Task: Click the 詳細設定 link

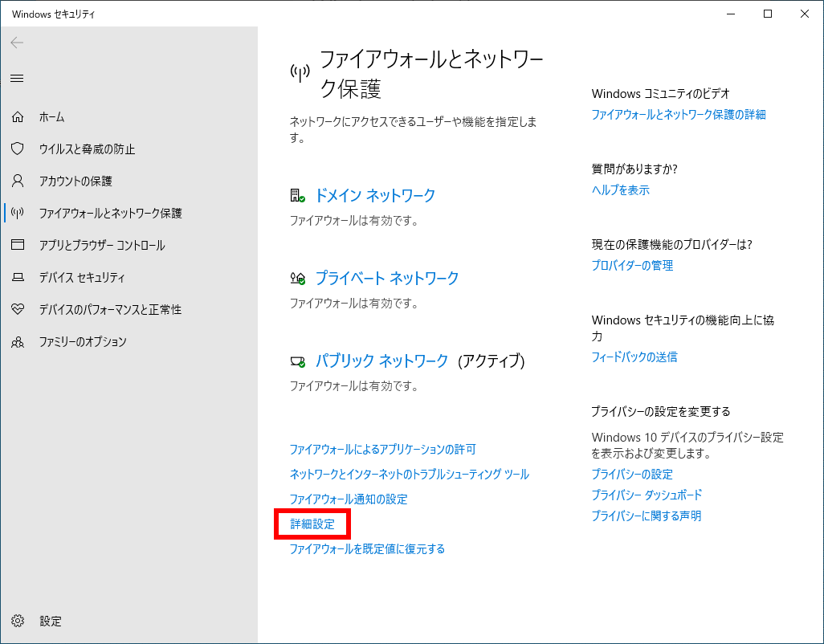Action: pos(312,524)
